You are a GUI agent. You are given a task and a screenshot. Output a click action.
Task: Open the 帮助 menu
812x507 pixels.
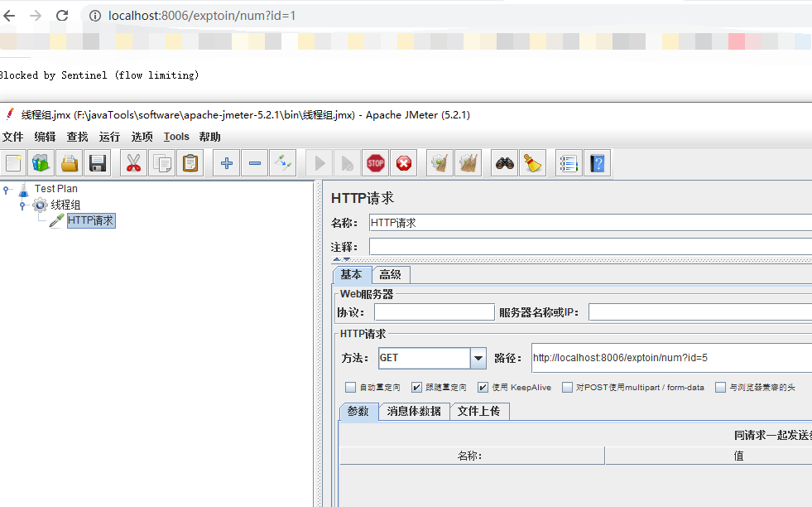point(209,137)
